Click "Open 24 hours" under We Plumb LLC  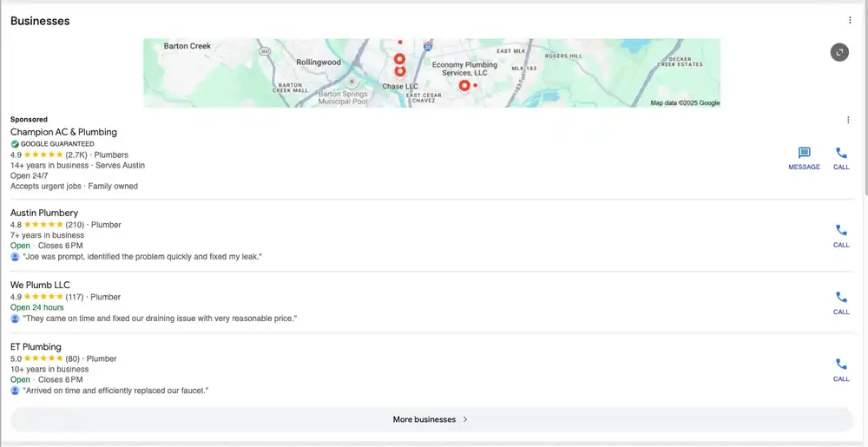click(37, 307)
